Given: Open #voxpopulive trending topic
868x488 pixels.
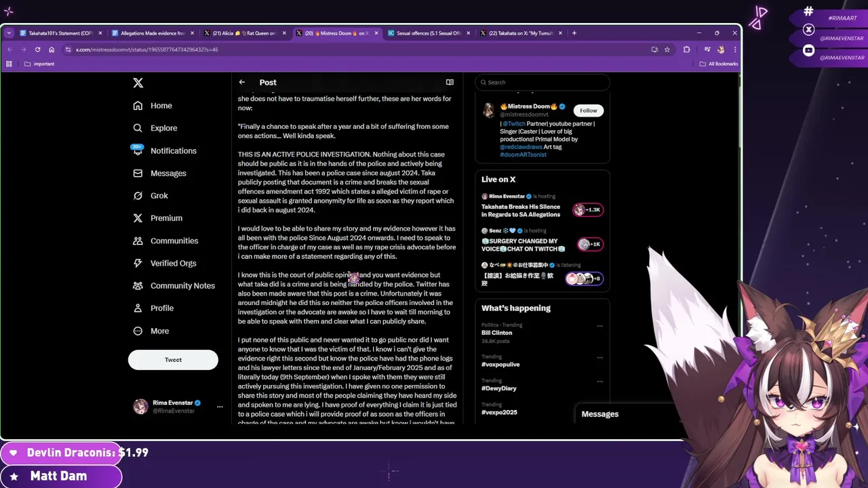Looking at the screenshot, I should click(500, 365).
